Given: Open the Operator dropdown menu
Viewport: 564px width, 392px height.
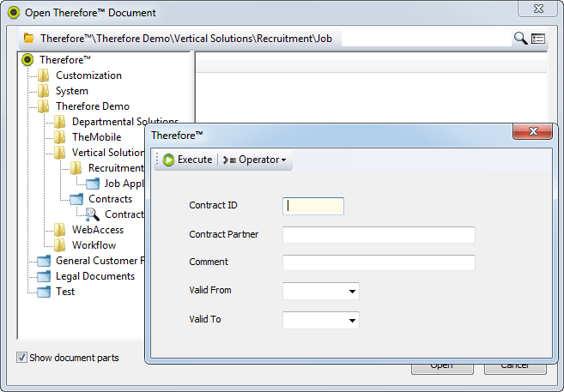Looking at the screenshot, I should click(x=256, y=160).
